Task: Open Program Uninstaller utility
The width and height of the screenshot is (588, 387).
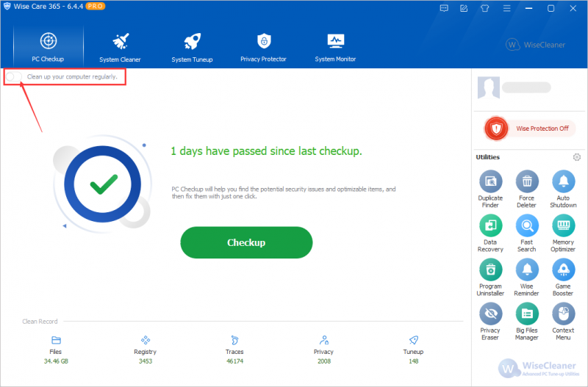Action: click(x=490, y=278)
